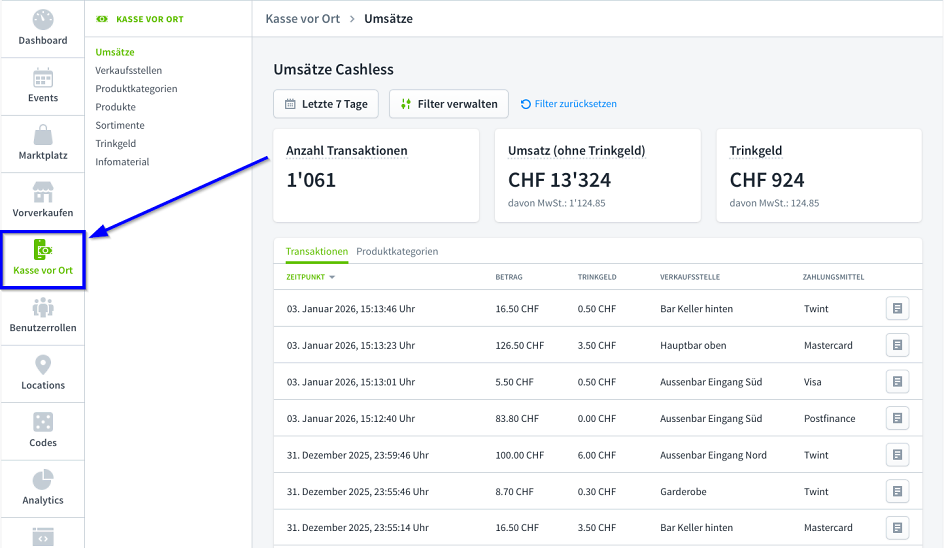Click Filter verwalten button
The image size is (944, 548).
pos(449,104)
